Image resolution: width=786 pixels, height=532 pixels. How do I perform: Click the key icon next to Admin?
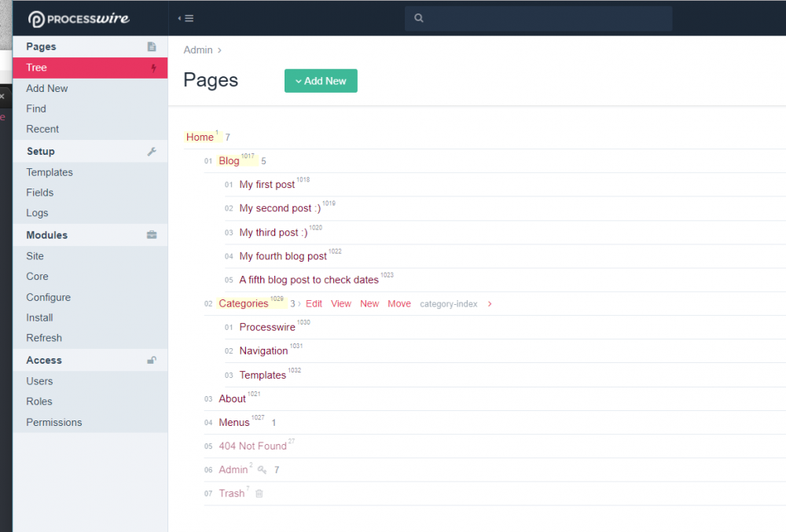262,470
